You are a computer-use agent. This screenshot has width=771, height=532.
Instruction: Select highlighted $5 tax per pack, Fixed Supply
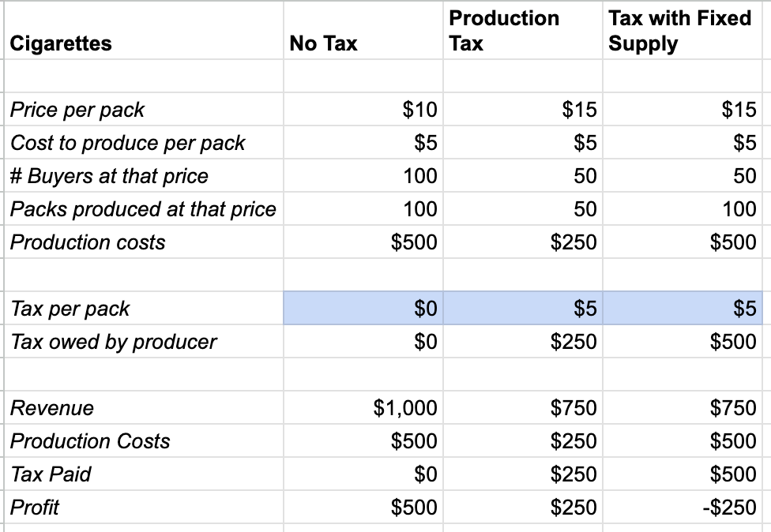[683, 309]
